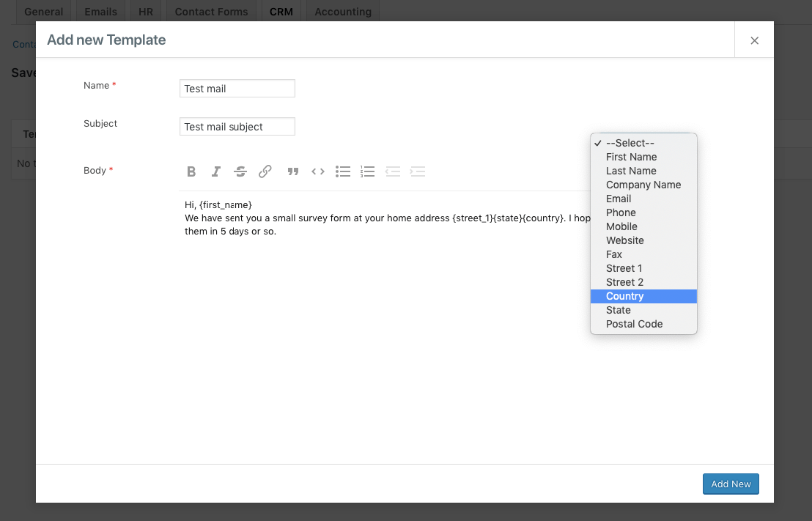This screenshot has height=521, width=812.
Task: Increase indentation using the indent icon
Action: tap(417, 171)
